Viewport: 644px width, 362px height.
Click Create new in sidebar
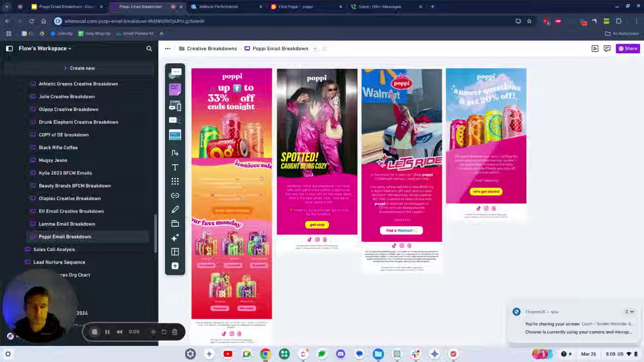point(79,68)
